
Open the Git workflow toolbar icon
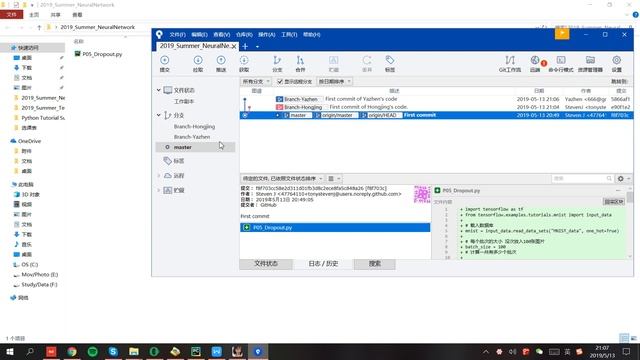tap(510, 64)
